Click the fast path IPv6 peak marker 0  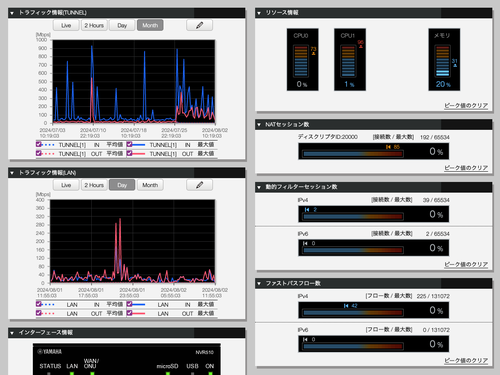coord(309,339)
